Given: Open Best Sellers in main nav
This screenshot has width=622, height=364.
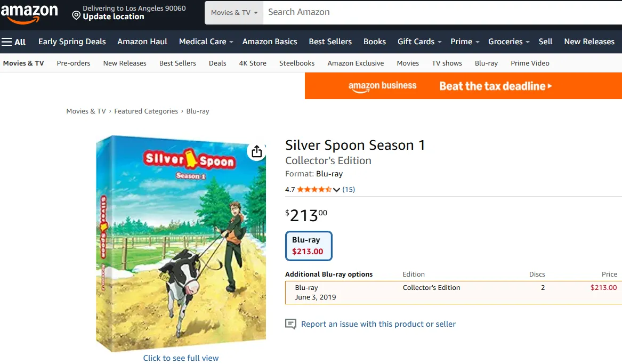Looking at the screenshot, I should (330, 42).
